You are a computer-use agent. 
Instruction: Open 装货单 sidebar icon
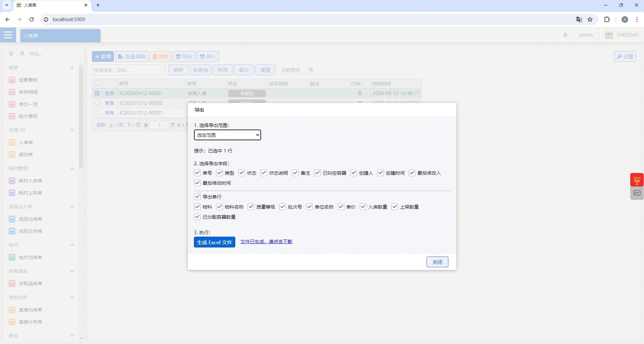(12, 155)
